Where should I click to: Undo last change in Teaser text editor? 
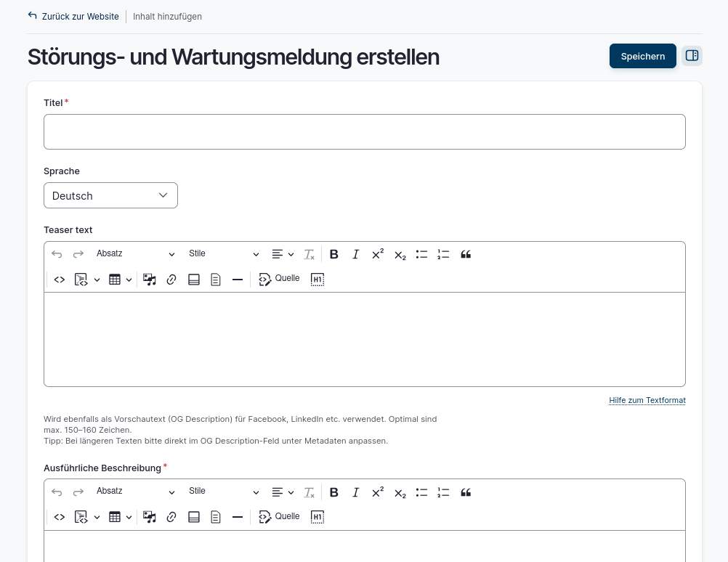click(x=57, y=254)
